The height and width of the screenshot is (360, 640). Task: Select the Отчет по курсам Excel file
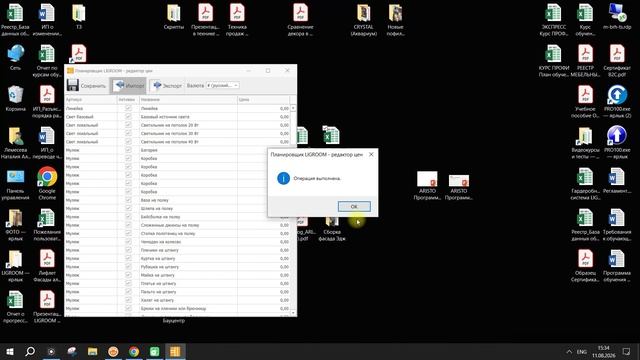click(x=47, y=60)
